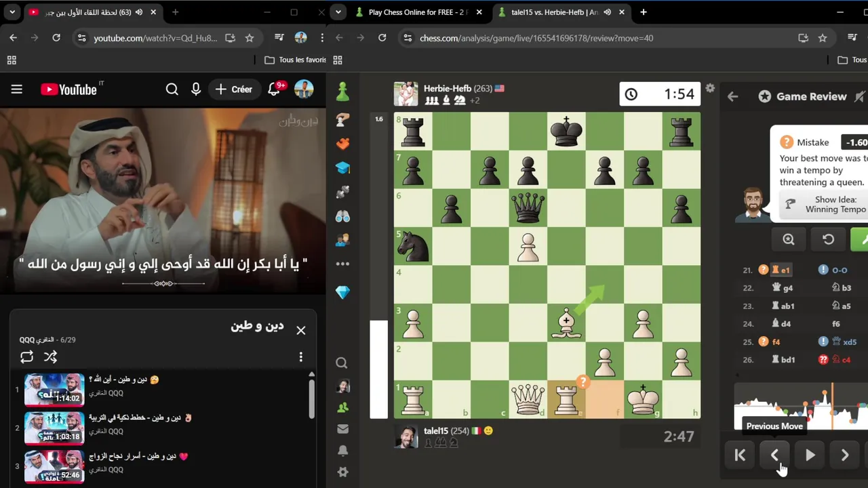
Task: Click the YouTube Créer button
Action: pyautogui.click(x=233, y=89)
